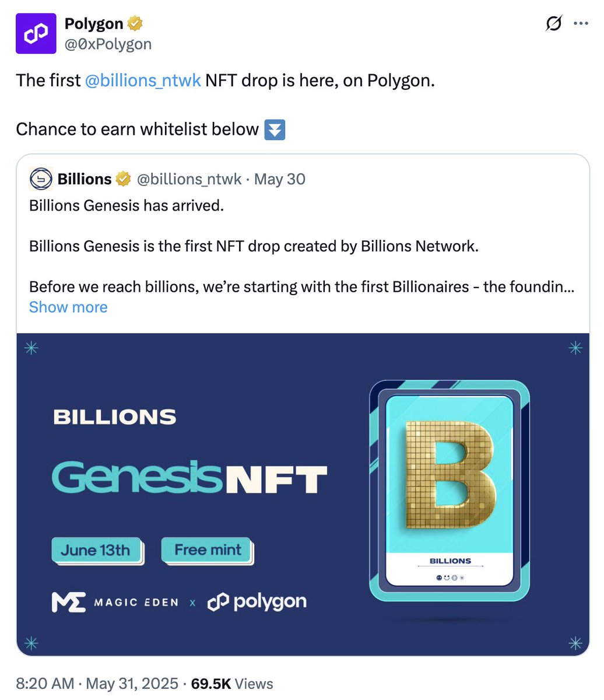Click the polygon logo in the banner
The height and width of the screenshot is (700, 604).
pyautogui.click(x=257, y=602)
